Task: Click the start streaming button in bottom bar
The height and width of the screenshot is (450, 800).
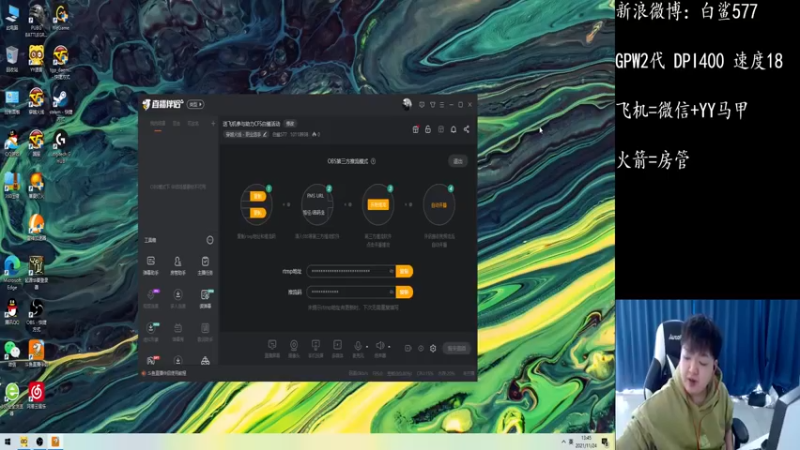Action: pyautogui.click(x=457, y=348)
